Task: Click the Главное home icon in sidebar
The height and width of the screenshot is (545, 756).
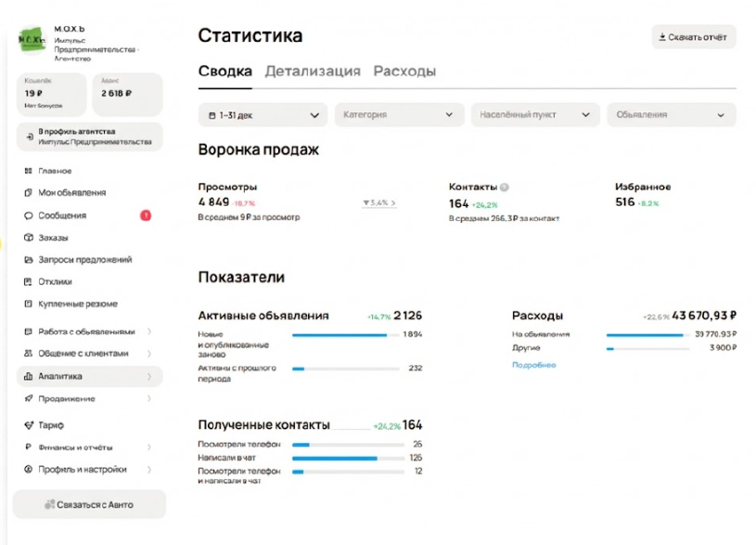Action: click(29, 171)
